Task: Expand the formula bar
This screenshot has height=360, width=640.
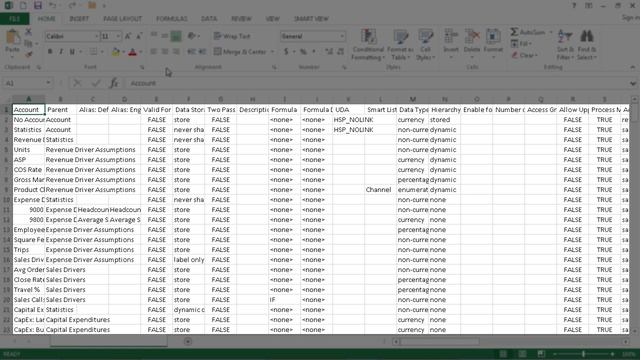Action: click(633, 83)
